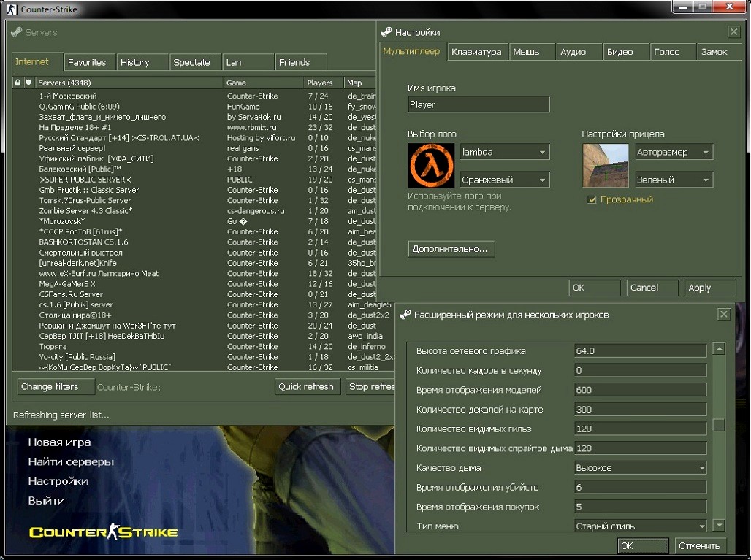Screen dimensions: 751x560
Task: Click the Steam icon in the Servers title
Action: (17, 32)
